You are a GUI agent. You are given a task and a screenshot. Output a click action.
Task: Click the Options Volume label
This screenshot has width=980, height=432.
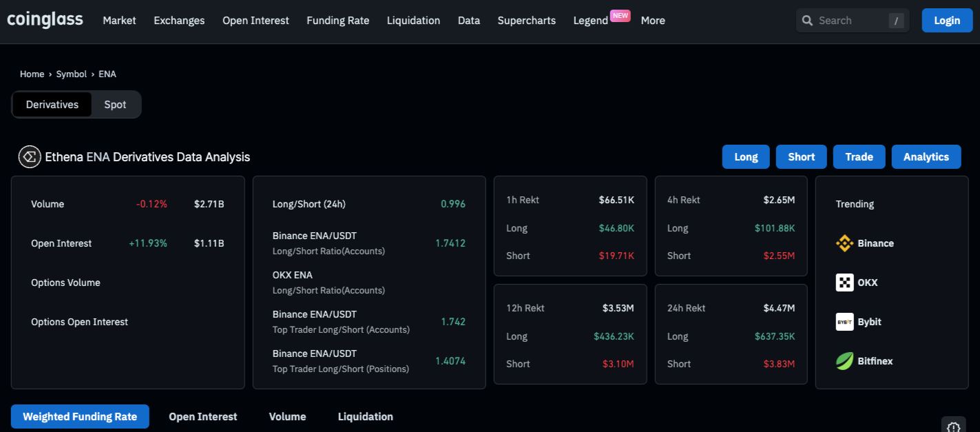pos(65,282)
